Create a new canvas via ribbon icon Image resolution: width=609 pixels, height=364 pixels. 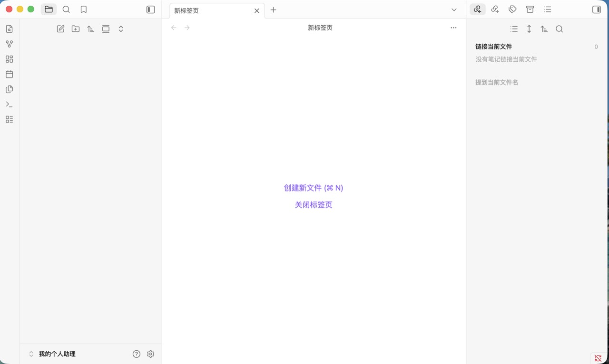click(10, 59)
